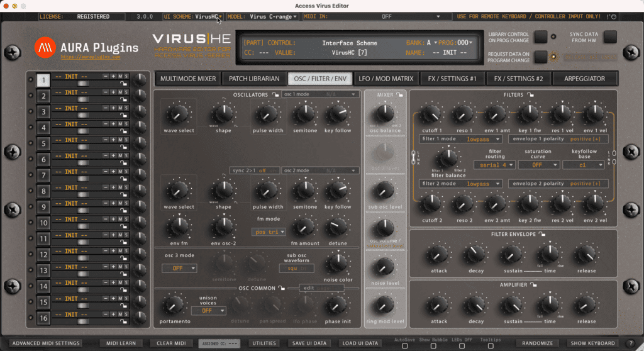Click the Randomize button
Viewport: 644px width, 351px height.
point(537,343)
